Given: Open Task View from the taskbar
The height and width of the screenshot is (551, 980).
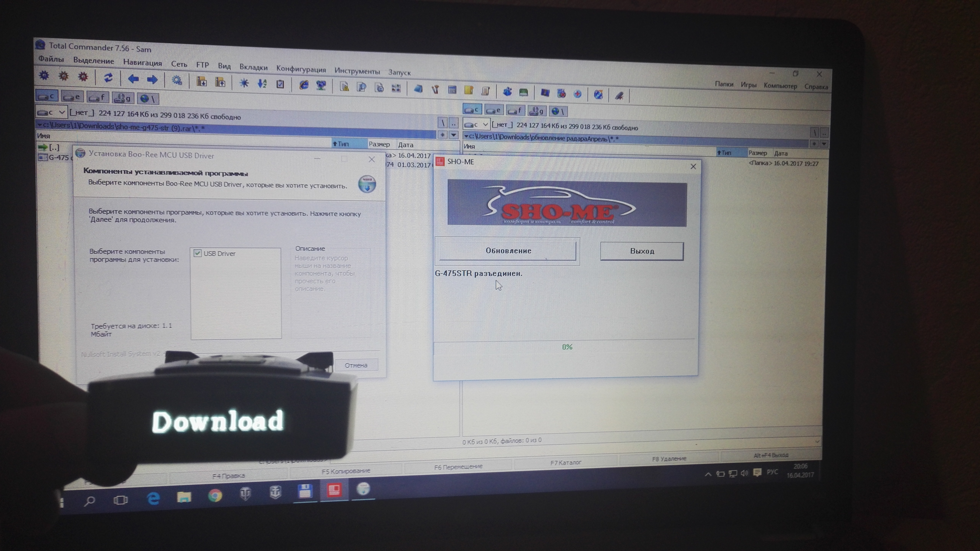Looking at the screenshot, I should 121,500.
